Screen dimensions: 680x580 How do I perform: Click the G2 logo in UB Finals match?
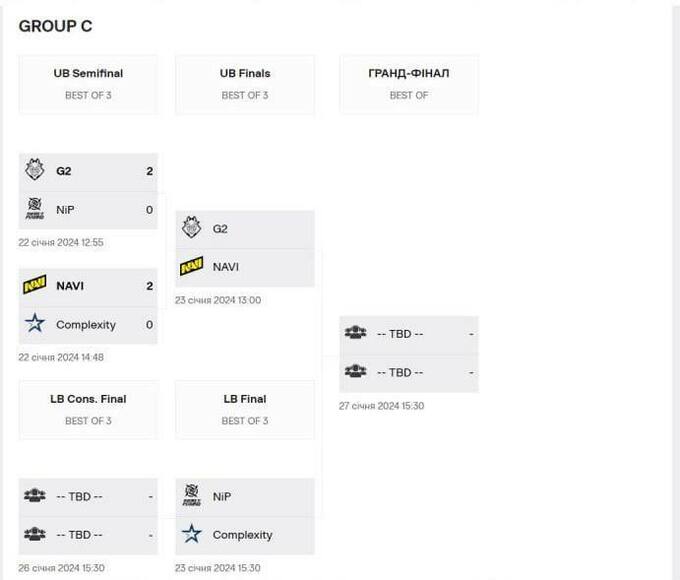point(192,228)
